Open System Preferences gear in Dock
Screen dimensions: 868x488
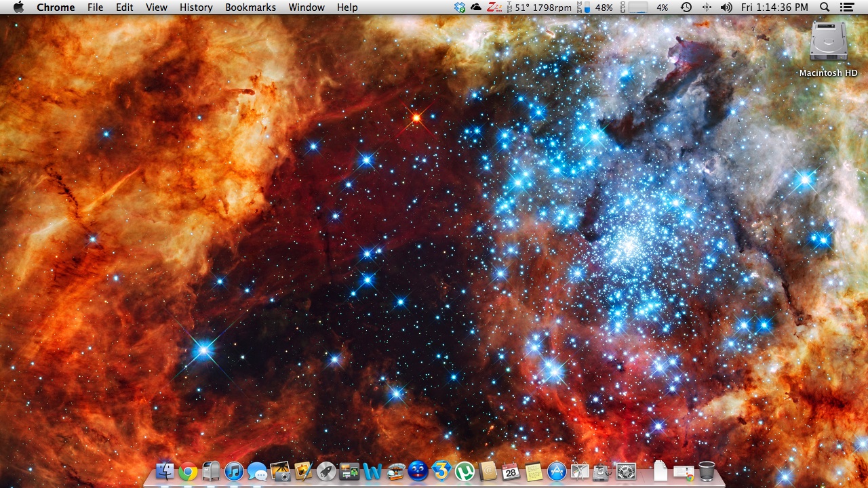626,471
